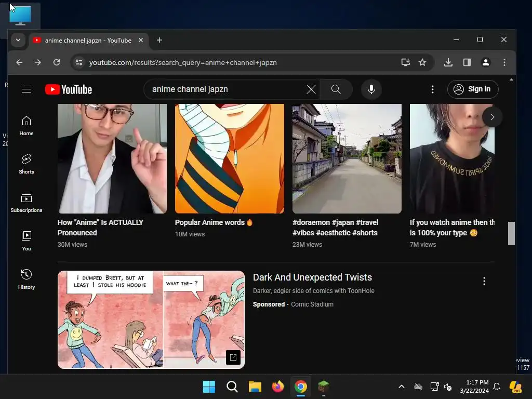532x399 pixels.
Task: Bookmark this page with the star
Action: coord(422,62)
